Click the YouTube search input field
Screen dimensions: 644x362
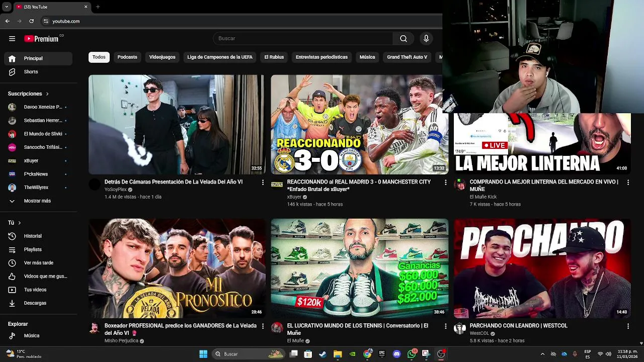click(x=303, y=39)
